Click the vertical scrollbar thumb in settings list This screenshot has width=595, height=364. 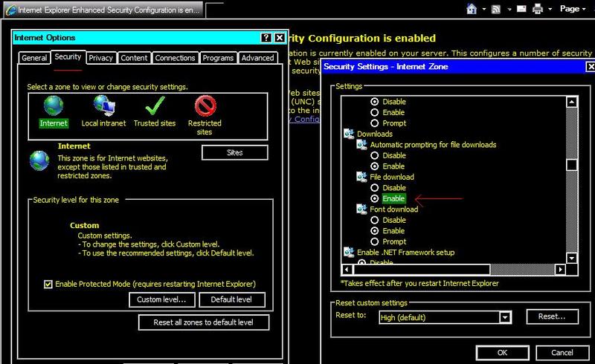[572, 165]
